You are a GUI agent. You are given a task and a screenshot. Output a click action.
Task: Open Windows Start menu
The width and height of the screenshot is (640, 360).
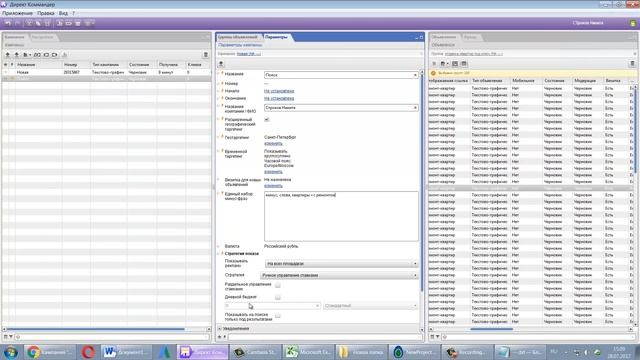[11, 352]
